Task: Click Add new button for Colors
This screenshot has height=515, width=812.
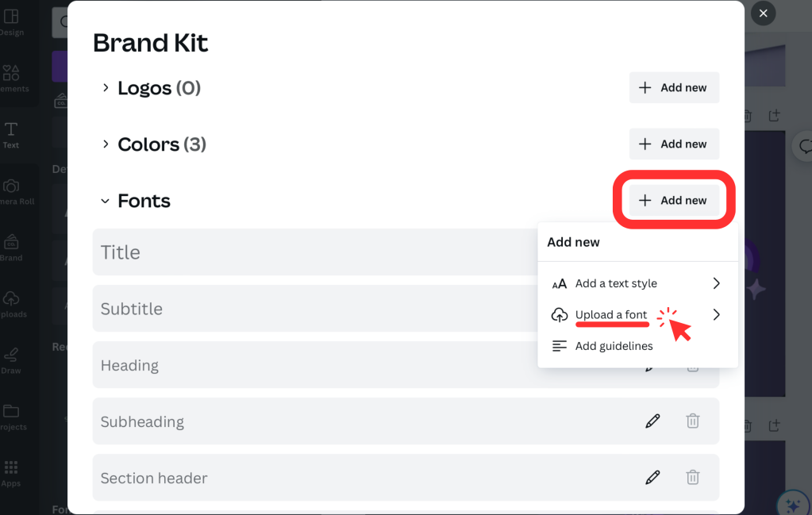Action: tap(674, 144)
